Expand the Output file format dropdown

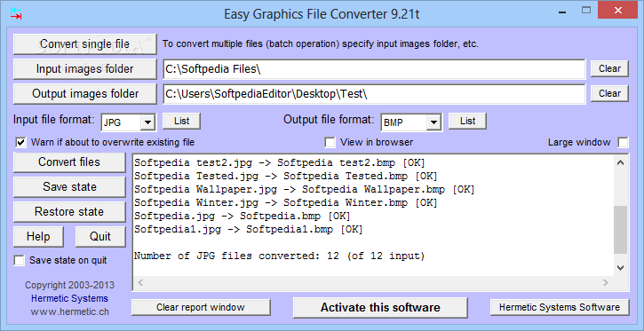click(433, 122)
